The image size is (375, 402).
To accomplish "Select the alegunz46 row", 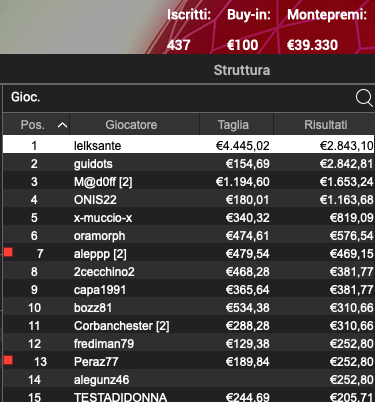I will click(x=189, y=380).
